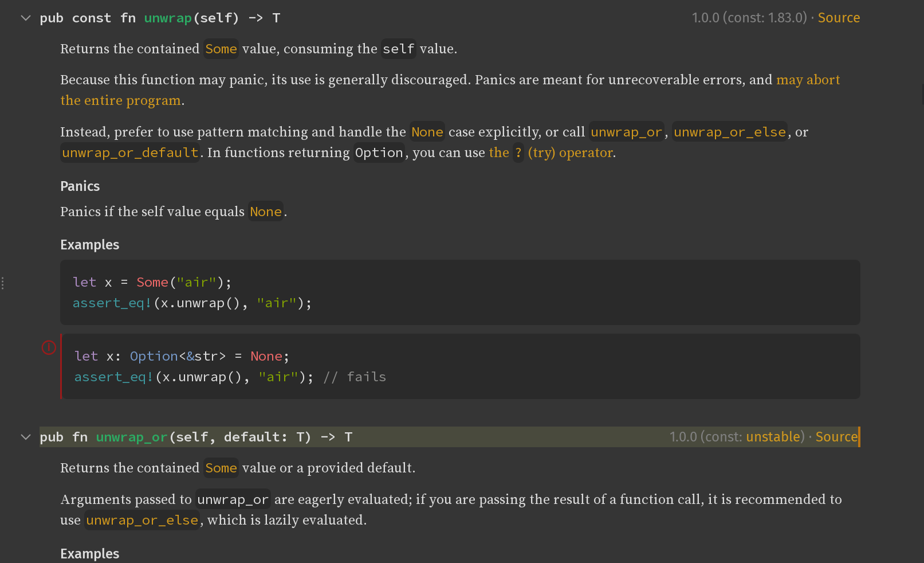Open the Source link for unwrap_or
The height and width of the screenshot is (563, 924).
pos(837,437)
